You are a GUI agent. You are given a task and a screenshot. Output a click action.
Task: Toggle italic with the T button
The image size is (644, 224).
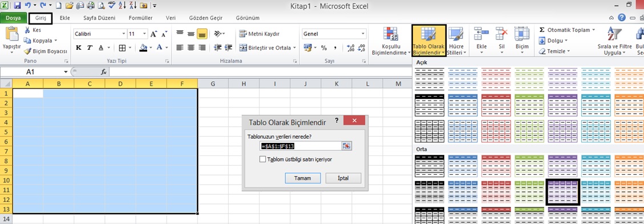89,48
